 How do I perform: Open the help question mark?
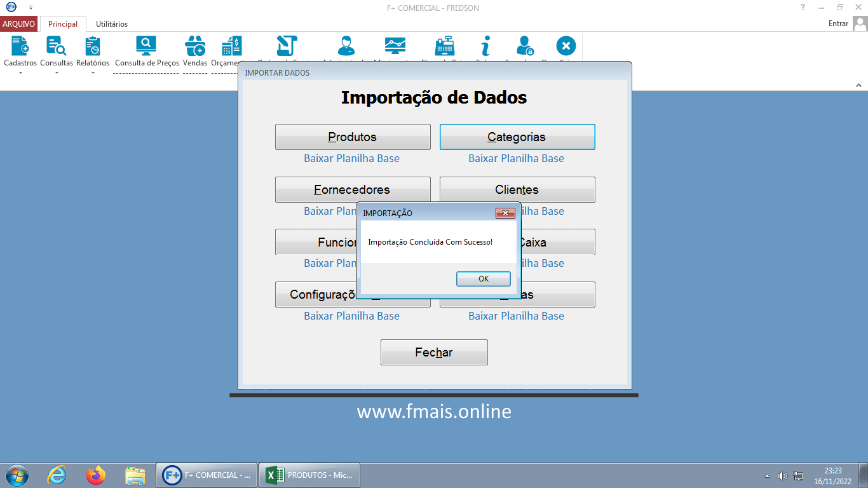pos(803,7)
